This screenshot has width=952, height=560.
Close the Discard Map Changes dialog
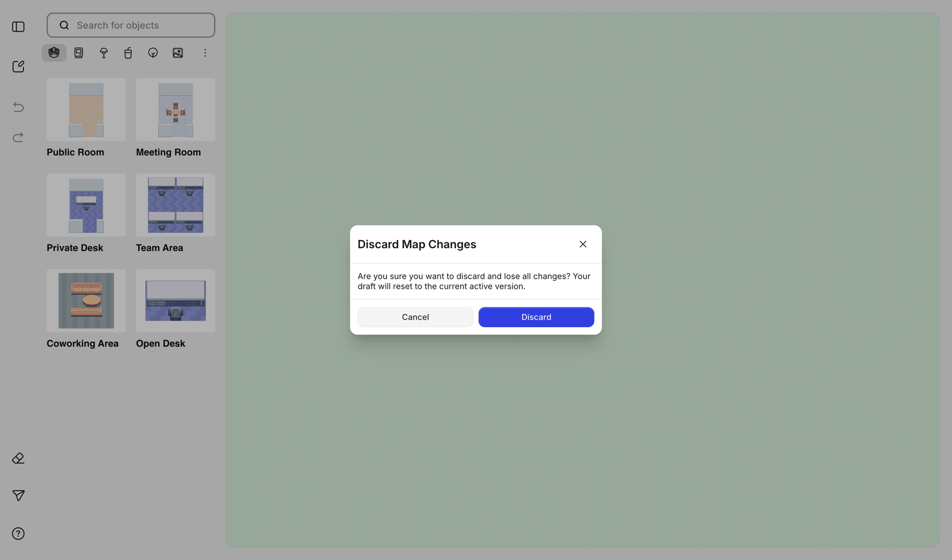click(x=583, y=244)
